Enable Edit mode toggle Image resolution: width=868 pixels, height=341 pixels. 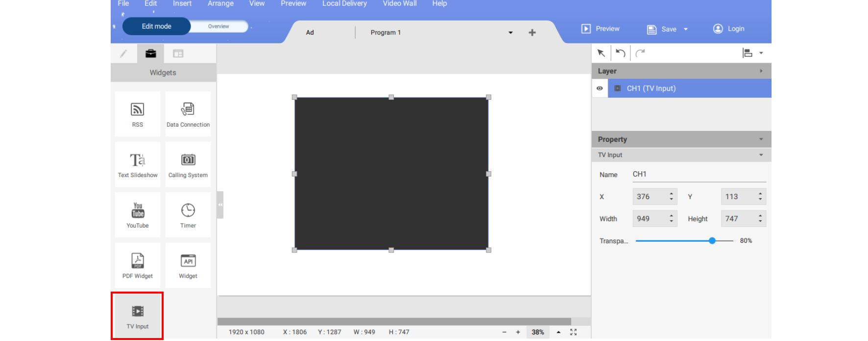[156, 26]
